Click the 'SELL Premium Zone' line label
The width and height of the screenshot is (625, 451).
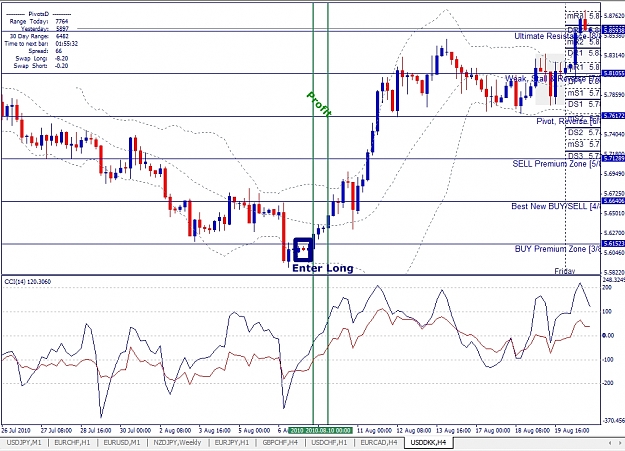tap(556, 164)
